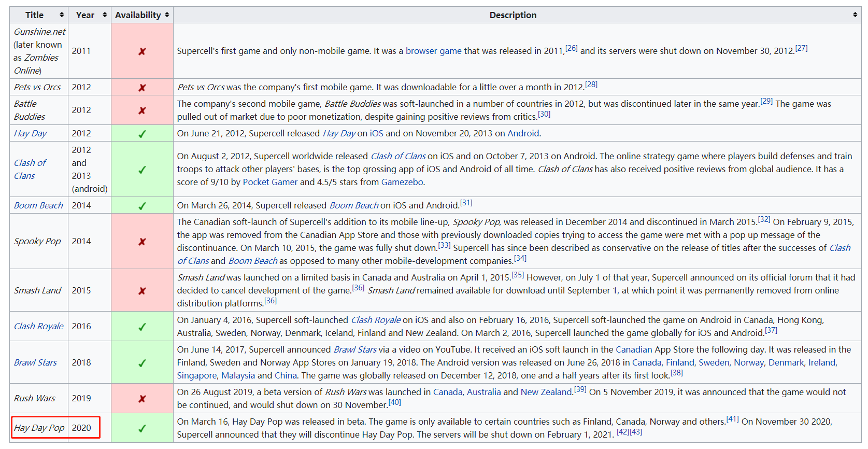The height and width of the screenshot is (449, 868).
Task: Click red cross in Gunshine.net row
Action: click(142, 51)
